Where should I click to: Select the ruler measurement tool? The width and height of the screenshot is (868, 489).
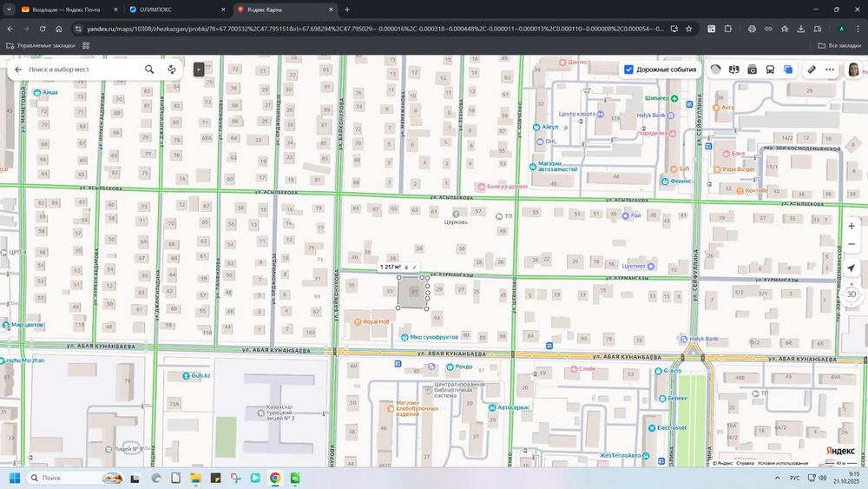tap(812, 69)
